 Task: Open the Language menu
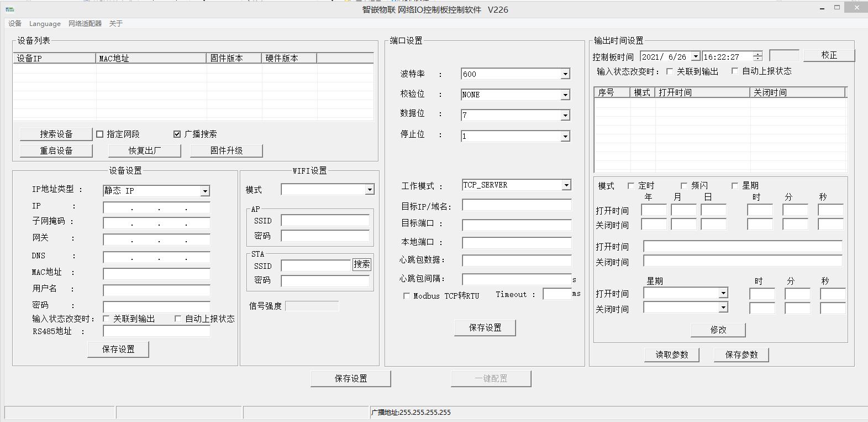coord(45,24)
